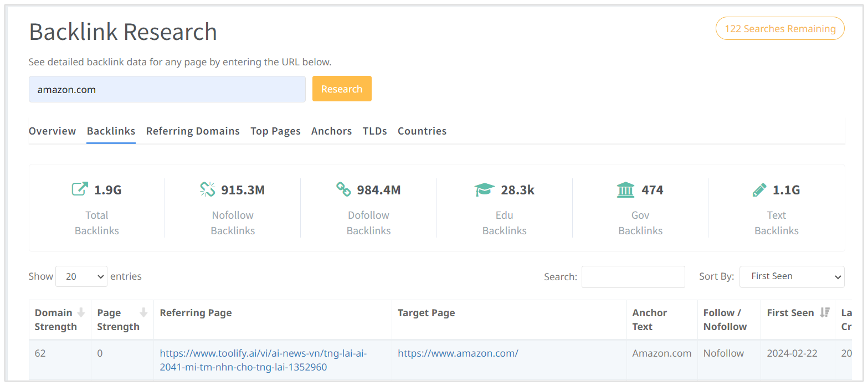Click the Total Backlinks external link icon

80,189
